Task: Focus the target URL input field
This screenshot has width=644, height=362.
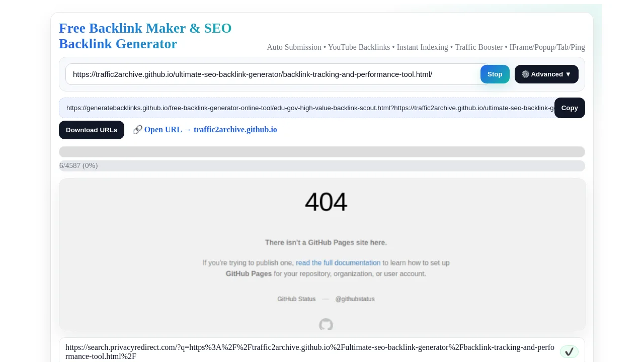Action: pyautogui.click(x=277, y=74)
